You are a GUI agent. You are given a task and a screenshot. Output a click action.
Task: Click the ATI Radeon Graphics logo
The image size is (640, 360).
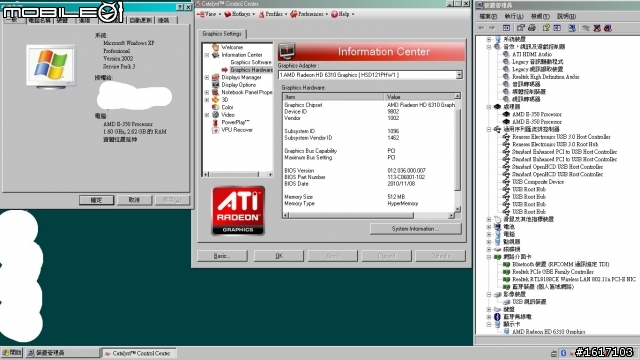point(238,211)
